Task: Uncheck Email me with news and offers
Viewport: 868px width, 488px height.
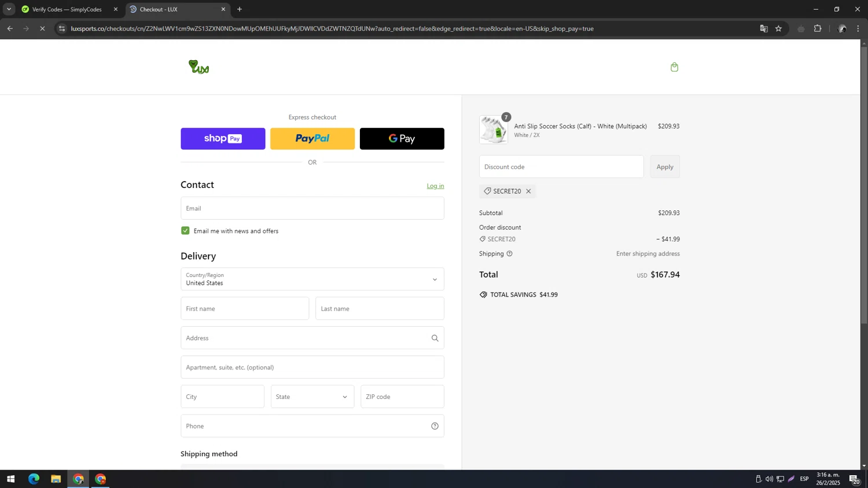Action: 185,231
